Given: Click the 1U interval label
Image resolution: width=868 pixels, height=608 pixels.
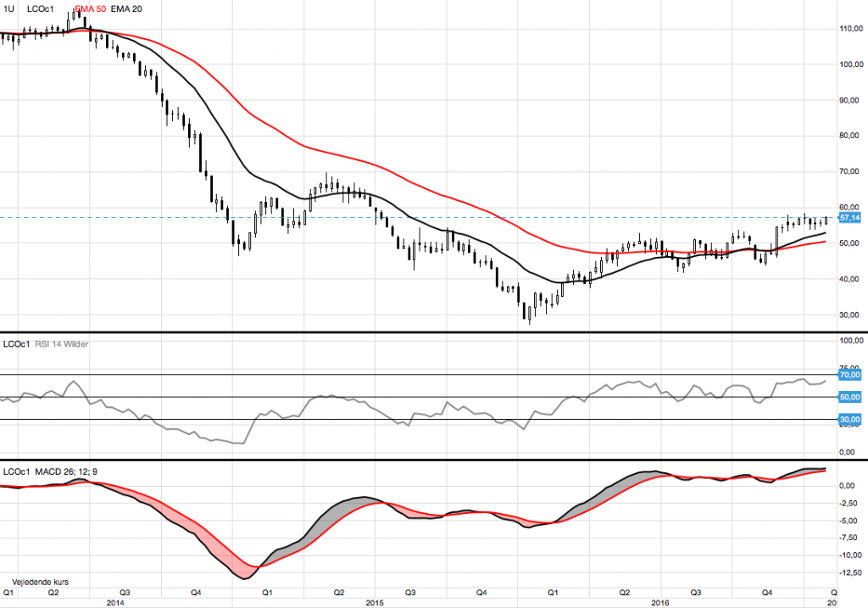Looking at the screenshot, I should pos(8,8).
